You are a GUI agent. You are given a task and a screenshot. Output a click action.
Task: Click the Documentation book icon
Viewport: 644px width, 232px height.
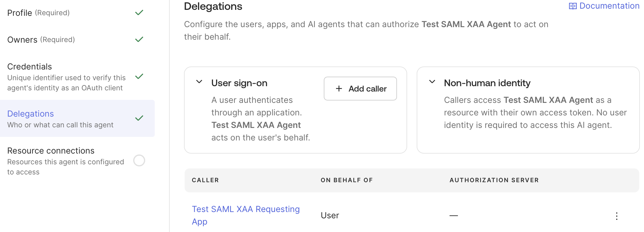tap(573, 6)
